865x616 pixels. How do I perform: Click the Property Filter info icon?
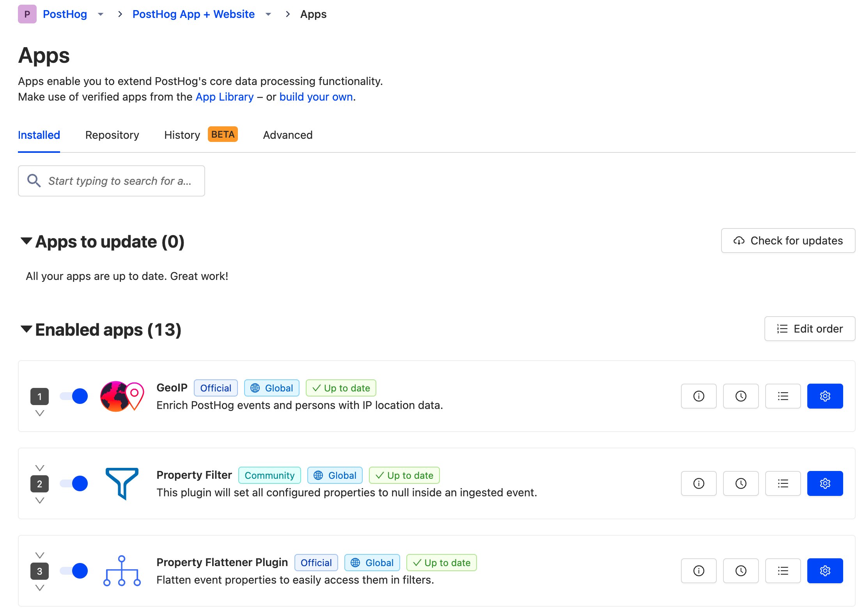[699, 483]
